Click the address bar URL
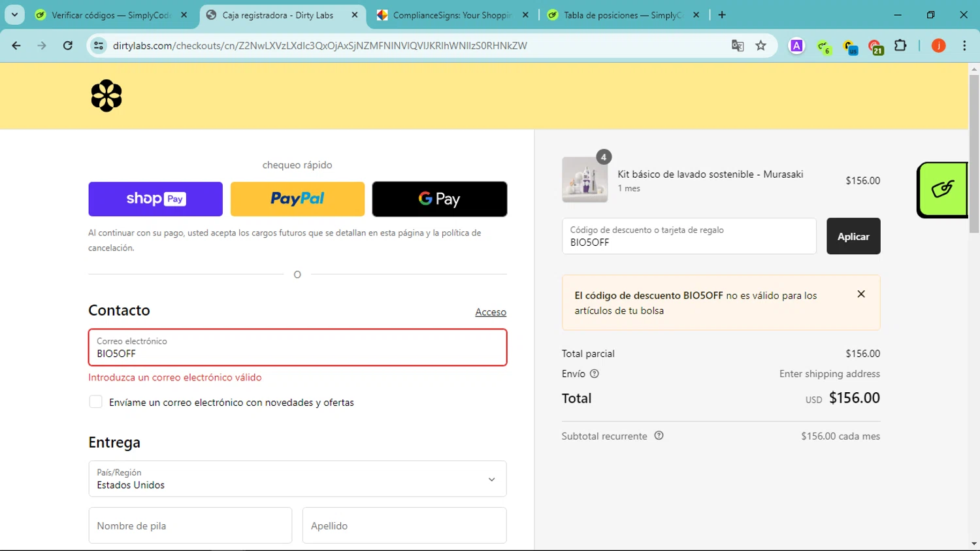The width and height of the screenshot is (980, 551). click(x=320, y=46)
